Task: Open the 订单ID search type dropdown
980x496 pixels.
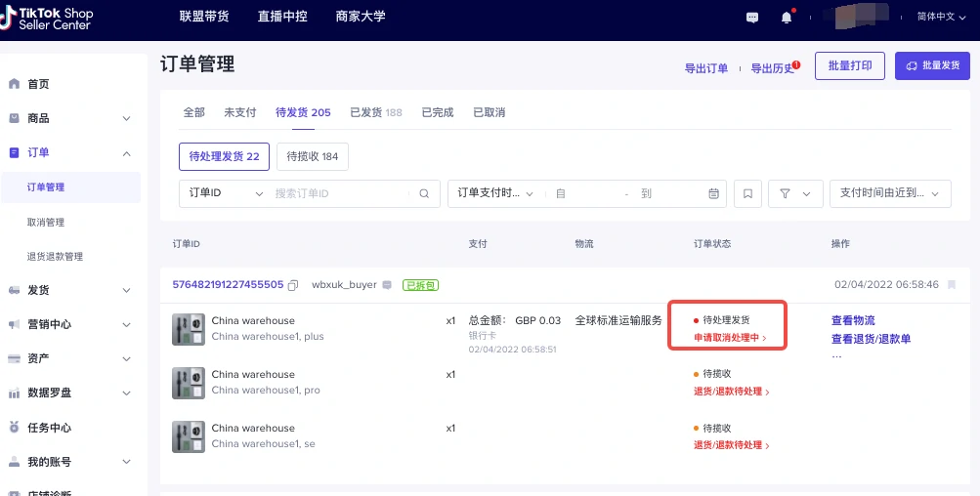Action: click(x=225, y=193)
